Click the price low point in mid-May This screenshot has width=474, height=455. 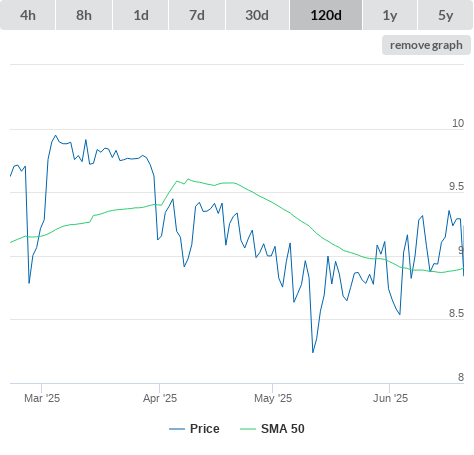(x=313, y=352)
